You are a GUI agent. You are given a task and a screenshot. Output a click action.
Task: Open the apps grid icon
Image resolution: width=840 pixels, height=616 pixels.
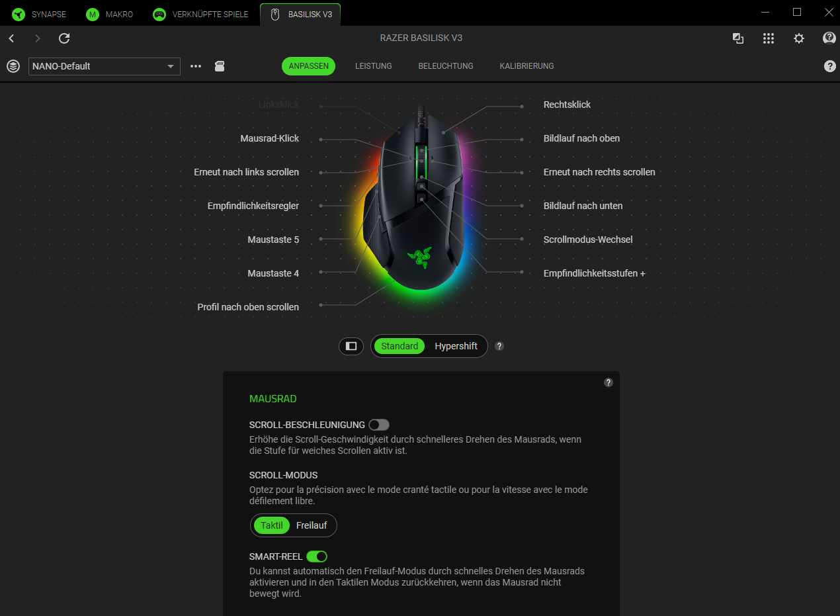[768, 38]
